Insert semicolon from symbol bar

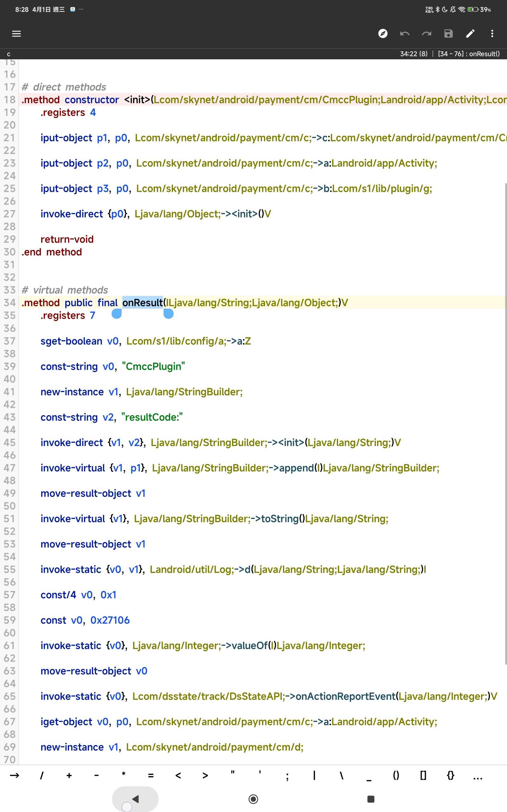[287, 776]
